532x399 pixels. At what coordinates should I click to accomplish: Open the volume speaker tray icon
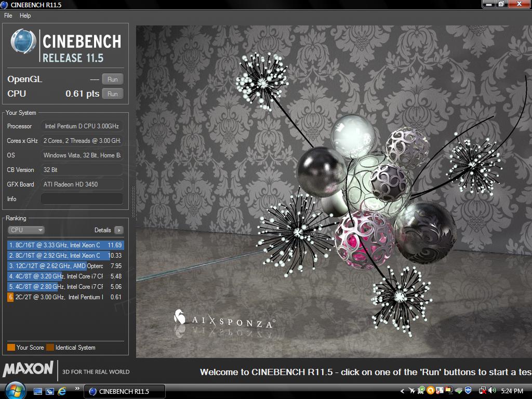pyautogui.click(x=492, y=391)
